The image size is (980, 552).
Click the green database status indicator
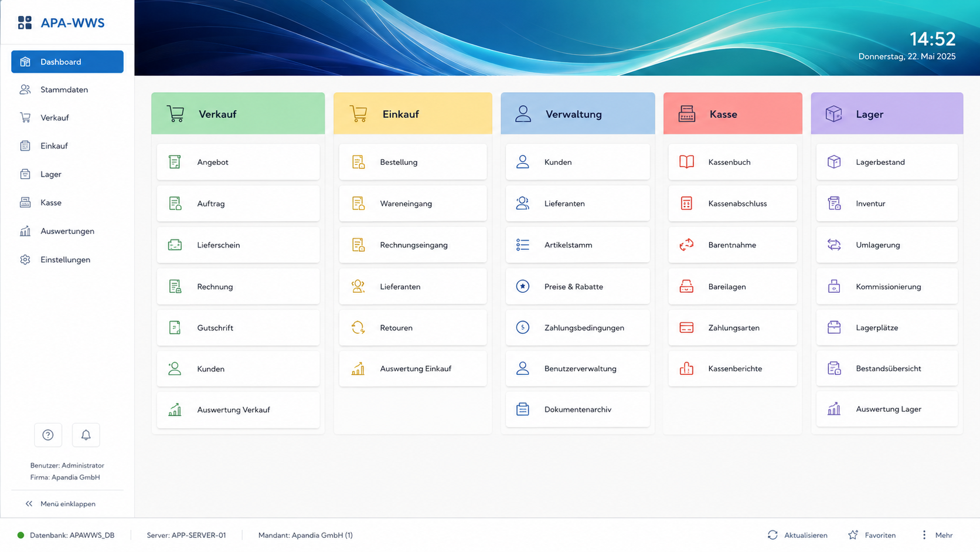[x=21, y=535]
